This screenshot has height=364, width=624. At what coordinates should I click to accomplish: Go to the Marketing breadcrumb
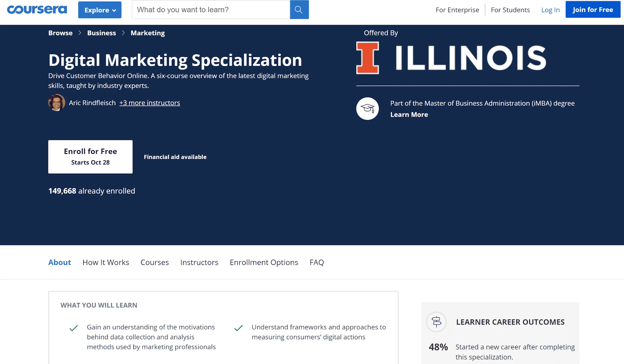tap(148, 33)
